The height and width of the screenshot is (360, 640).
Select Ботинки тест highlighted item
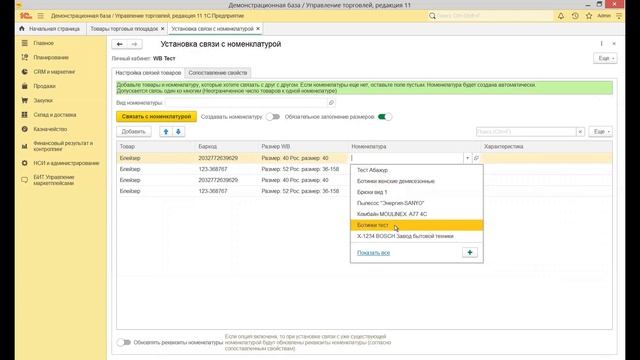[x=417, y=225]
